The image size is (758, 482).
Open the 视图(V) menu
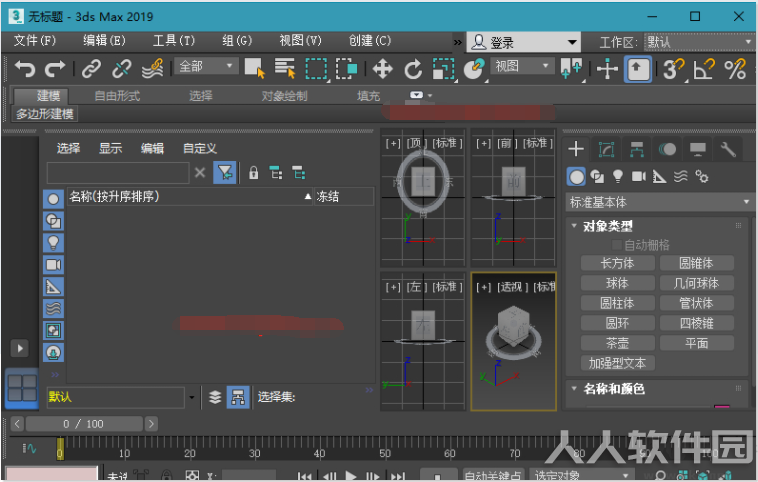tap(300, 41)
